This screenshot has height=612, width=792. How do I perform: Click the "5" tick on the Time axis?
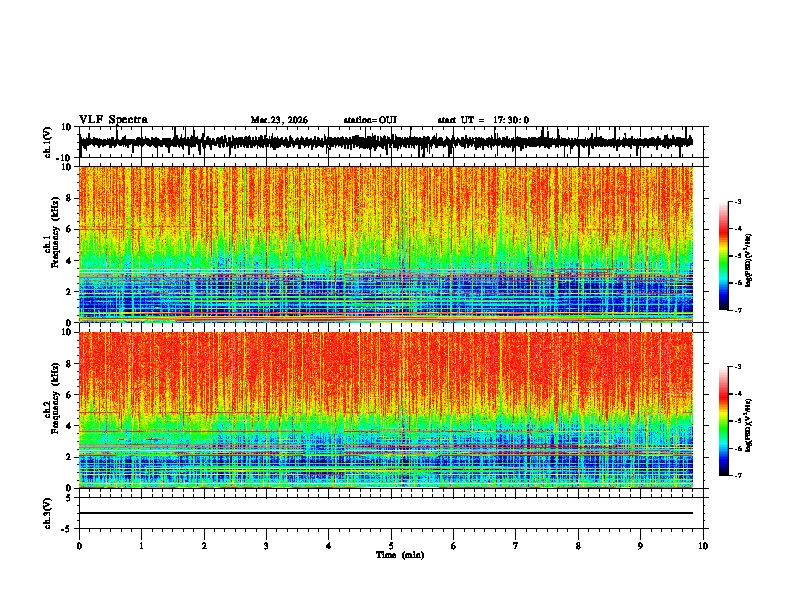[391, 546]
